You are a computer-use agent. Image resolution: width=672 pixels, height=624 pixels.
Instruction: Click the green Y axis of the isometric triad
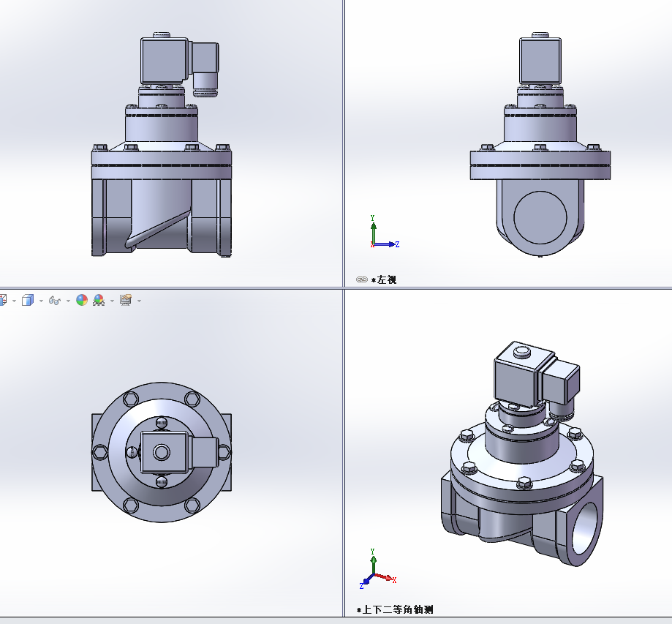(x=373, y=565)
